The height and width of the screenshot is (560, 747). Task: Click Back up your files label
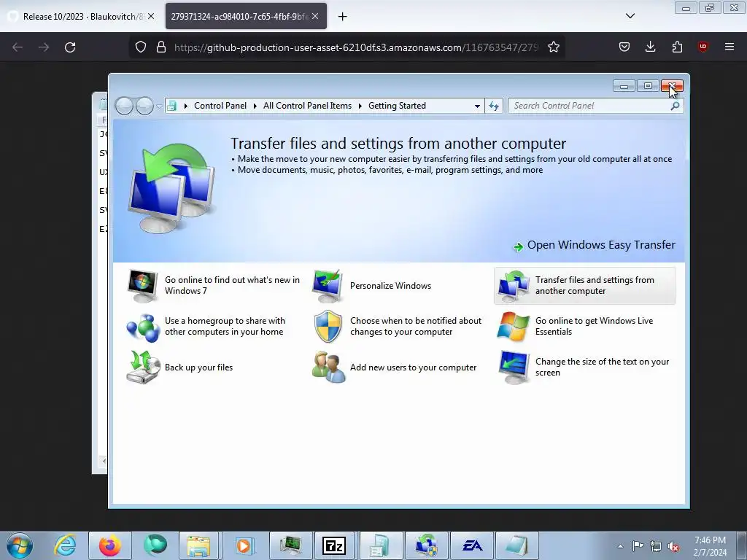click(x=198, y=367)
